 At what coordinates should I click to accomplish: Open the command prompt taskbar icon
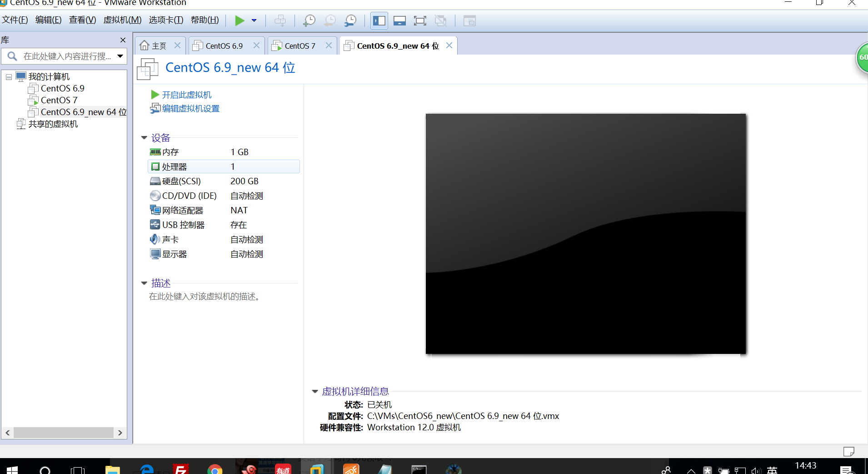(x=419, y=470)
